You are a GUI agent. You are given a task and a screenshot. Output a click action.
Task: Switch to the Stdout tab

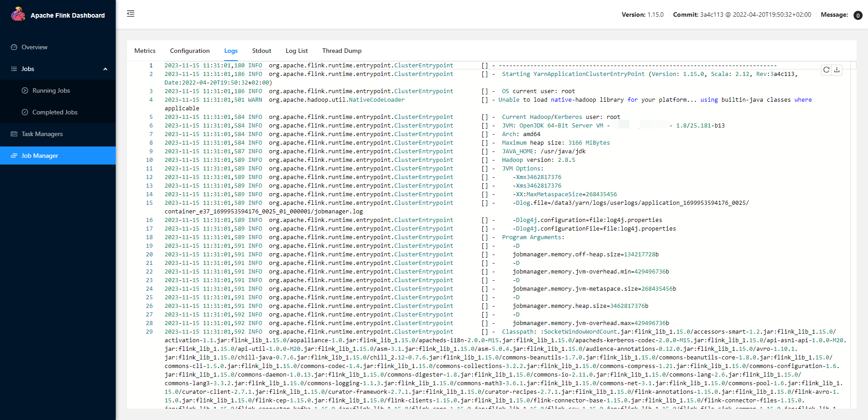click(262, 51)
